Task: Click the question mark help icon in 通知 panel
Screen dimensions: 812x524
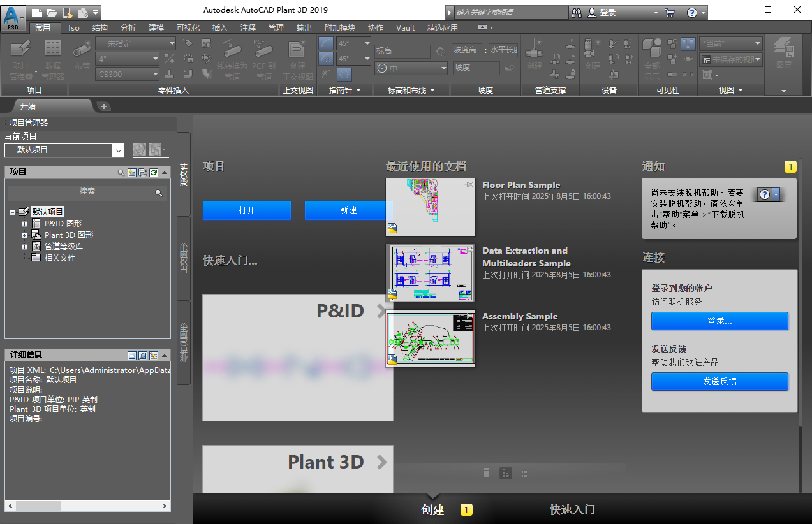Action: click(764, 194)
